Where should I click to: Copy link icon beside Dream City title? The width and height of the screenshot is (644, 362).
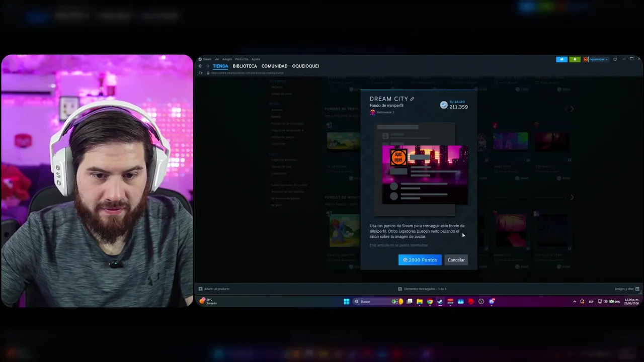[412, 99]
